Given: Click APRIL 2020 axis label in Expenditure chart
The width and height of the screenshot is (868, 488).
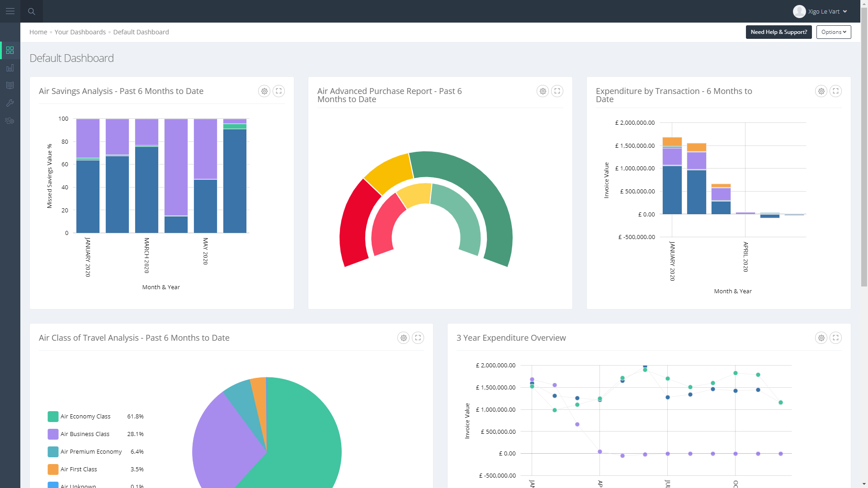Looking at the screenshot, I should (745, 257).
